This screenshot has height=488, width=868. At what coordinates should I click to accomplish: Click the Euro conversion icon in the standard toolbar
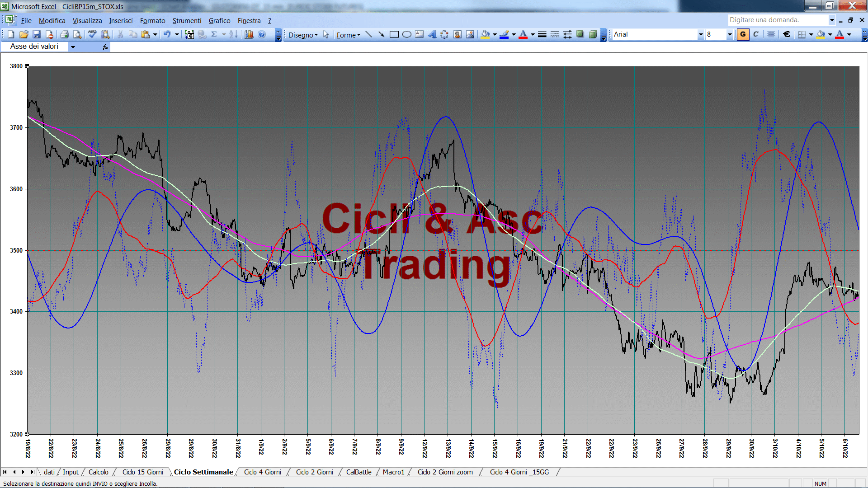click(x=189, y=34)
